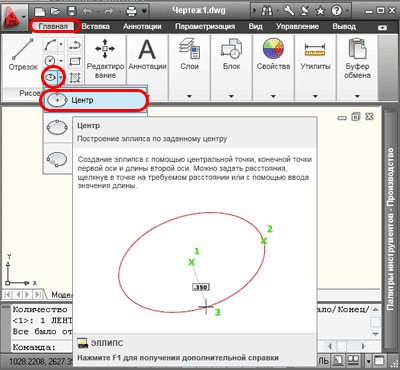Click the wrench key icon in title bar
The image size is (400, 370).
(x=289, y=11)
